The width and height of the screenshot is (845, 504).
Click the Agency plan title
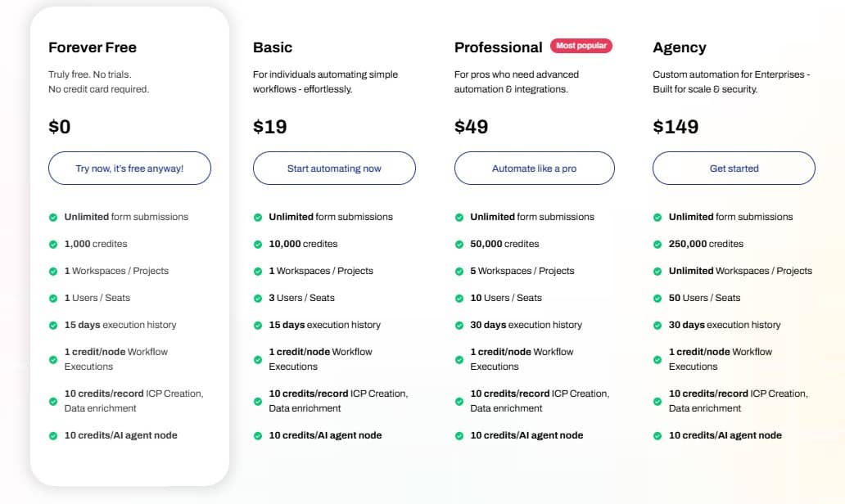680,47
